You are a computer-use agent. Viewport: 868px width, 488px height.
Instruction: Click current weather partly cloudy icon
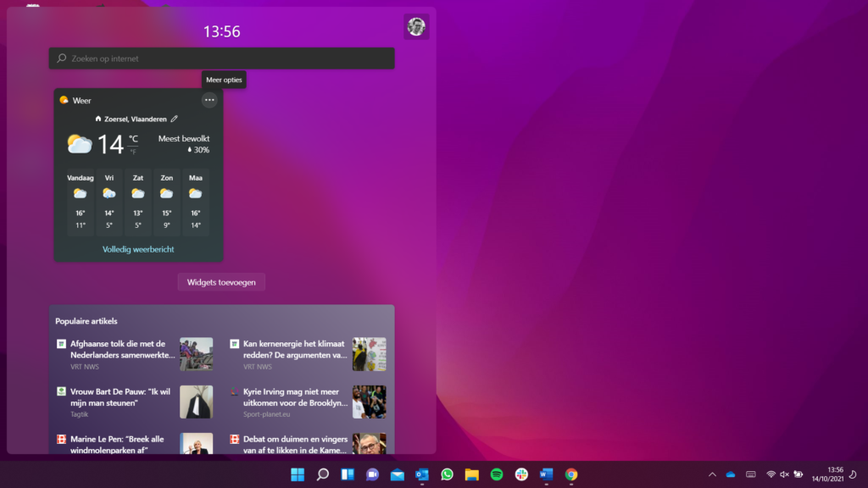(79, 144)
